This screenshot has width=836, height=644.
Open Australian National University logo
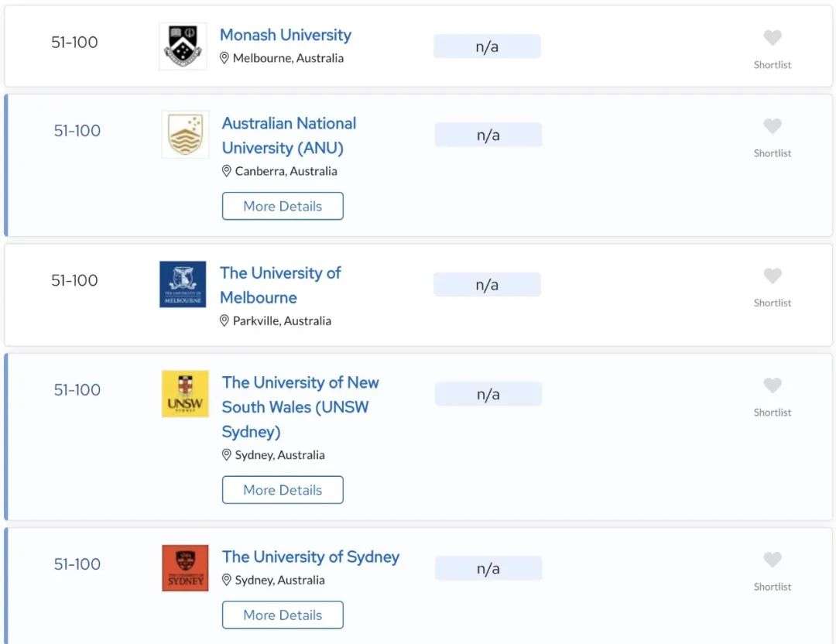click(x=185, y=135)
